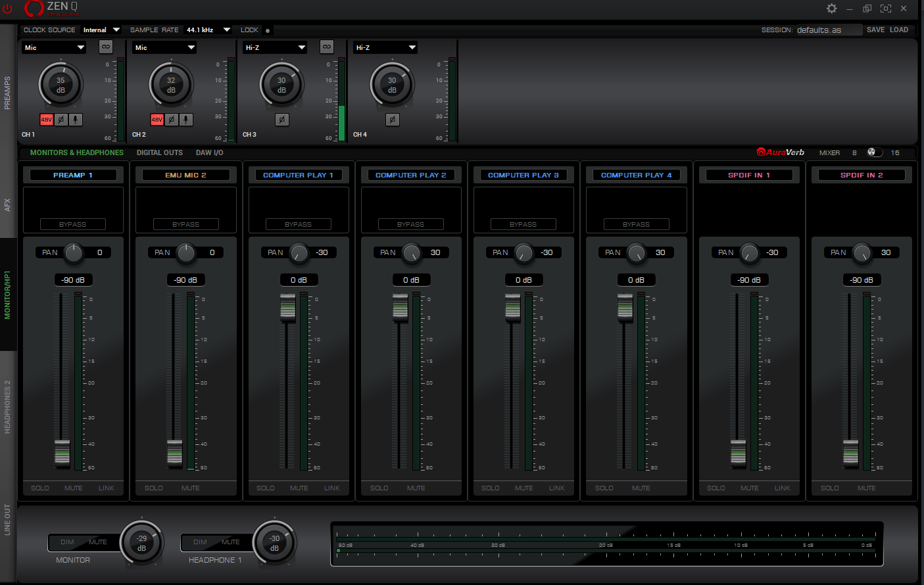Click the session name field defaults.as
This screenshot has height=585, width=924.
pos(829,30)
